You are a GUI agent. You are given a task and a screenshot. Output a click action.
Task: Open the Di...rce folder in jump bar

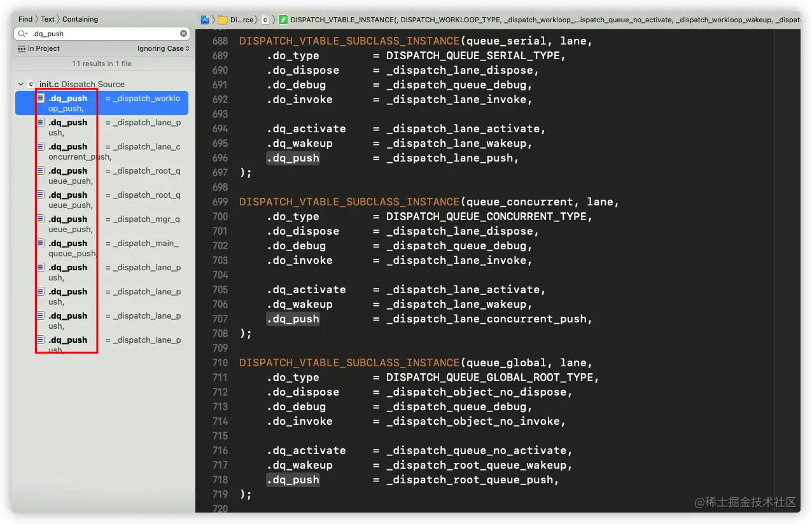235,20
